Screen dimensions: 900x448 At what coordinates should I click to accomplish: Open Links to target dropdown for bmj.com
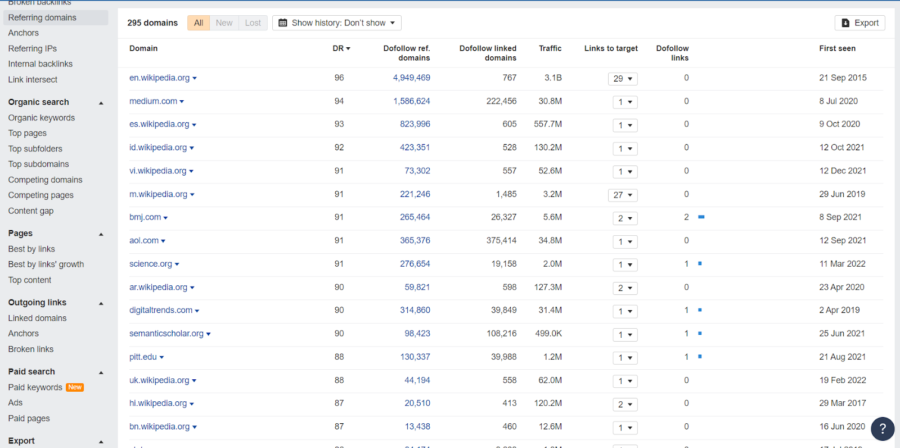point(625,218)
